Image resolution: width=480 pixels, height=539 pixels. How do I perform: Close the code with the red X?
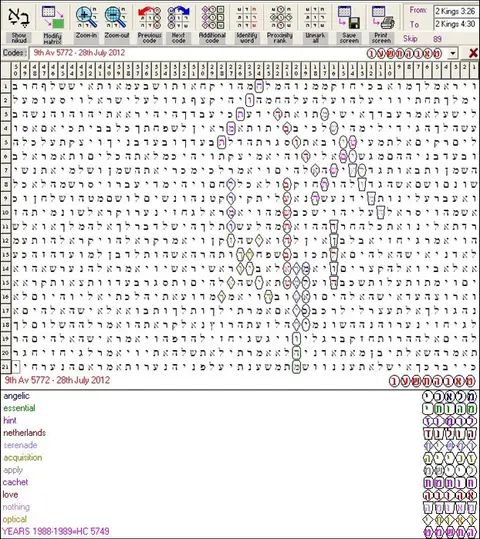pos(473,53)
